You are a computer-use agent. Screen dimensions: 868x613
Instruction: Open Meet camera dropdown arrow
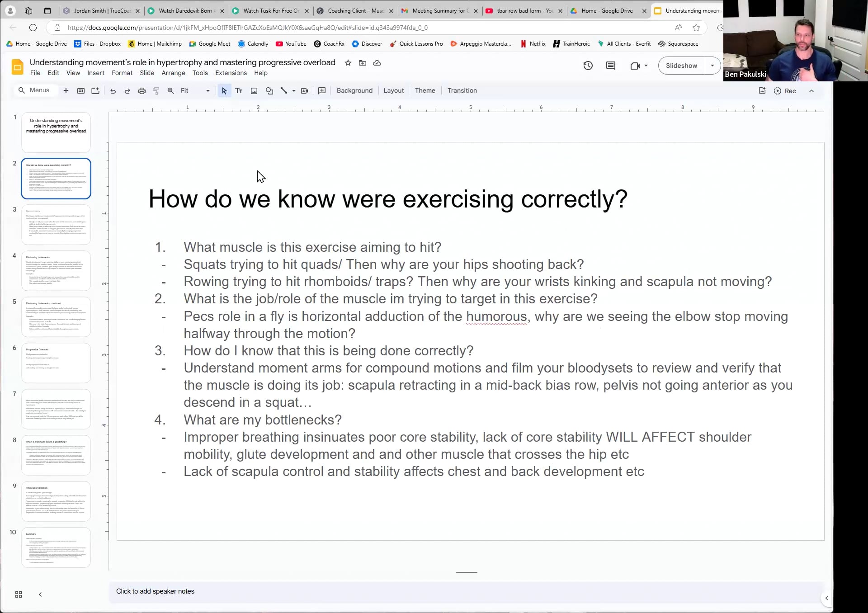click(646, 66)
